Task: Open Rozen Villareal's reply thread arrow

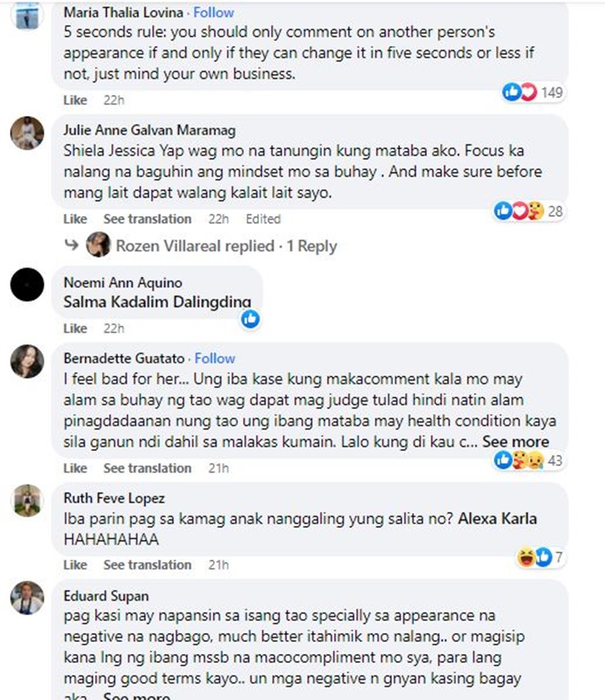Action: (x=72, y=244)
